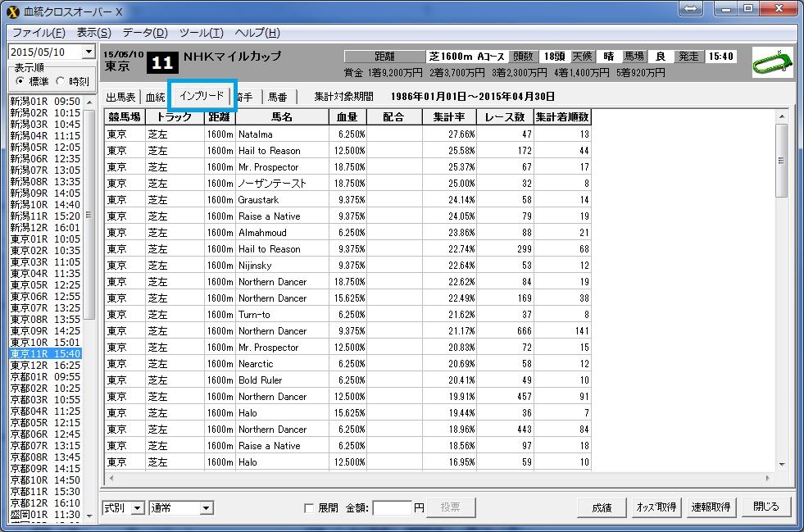The height and width of the screenshot is (532, 804).
Task: Sort by the 血量 column header
Action: point(347,117)
